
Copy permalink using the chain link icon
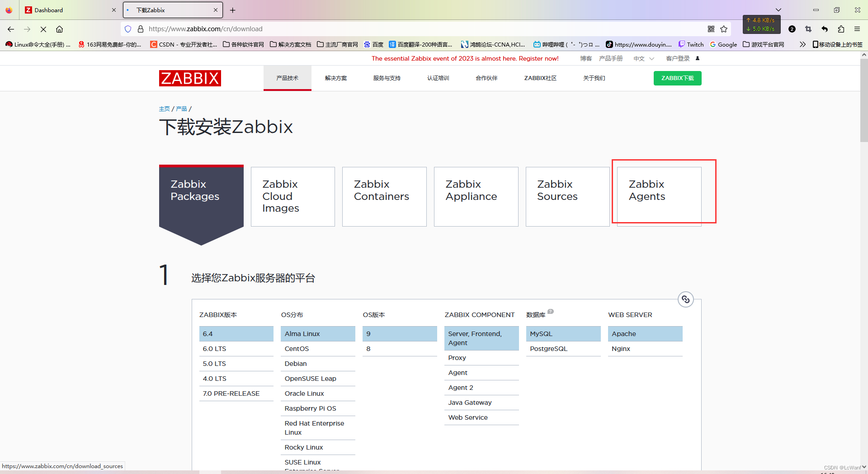(686, 299)
